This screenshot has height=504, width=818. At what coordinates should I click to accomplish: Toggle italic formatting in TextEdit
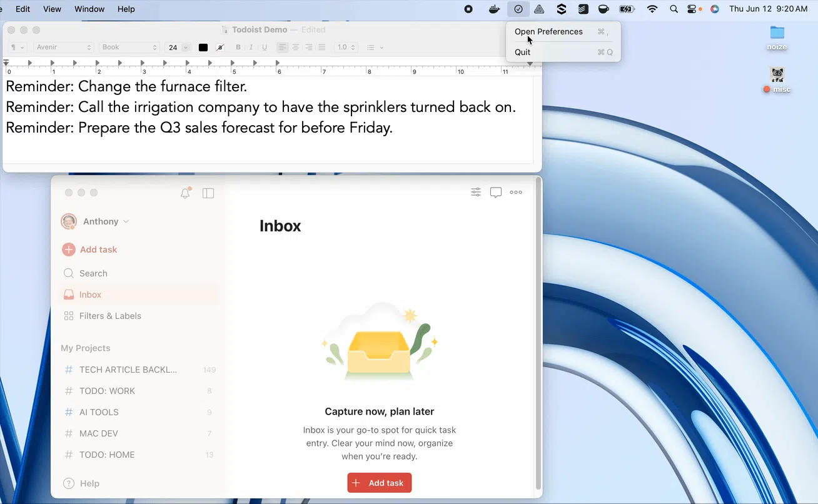coord(251,48)
